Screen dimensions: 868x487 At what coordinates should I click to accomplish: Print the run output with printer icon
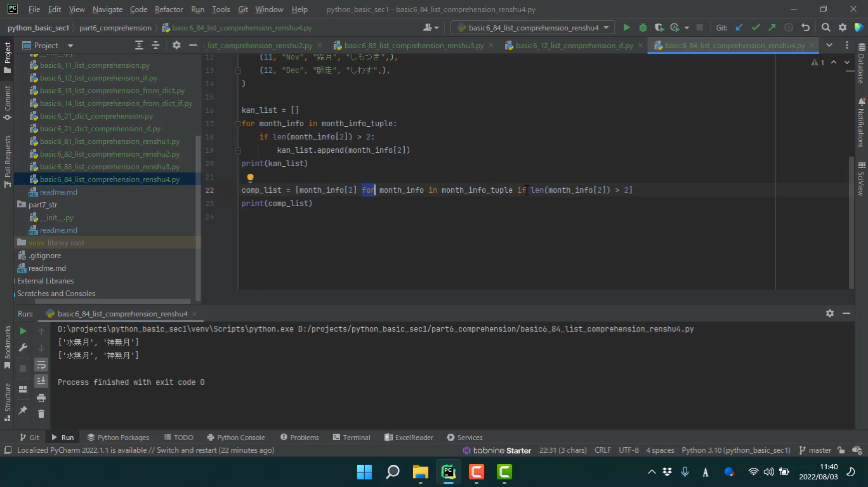[41, 398]
